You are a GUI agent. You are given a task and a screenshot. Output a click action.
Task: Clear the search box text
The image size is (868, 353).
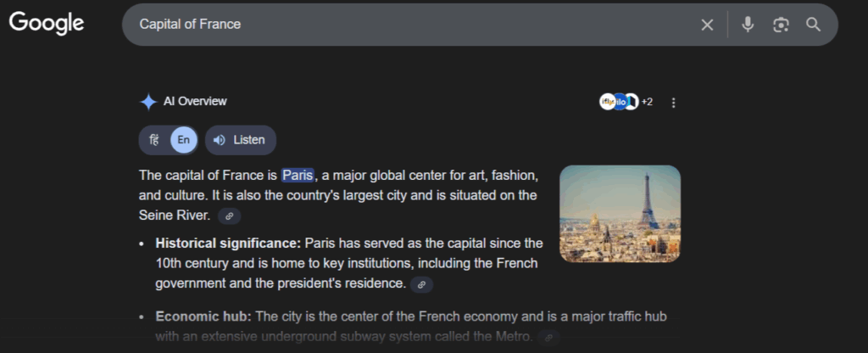(x=707, y=25)
